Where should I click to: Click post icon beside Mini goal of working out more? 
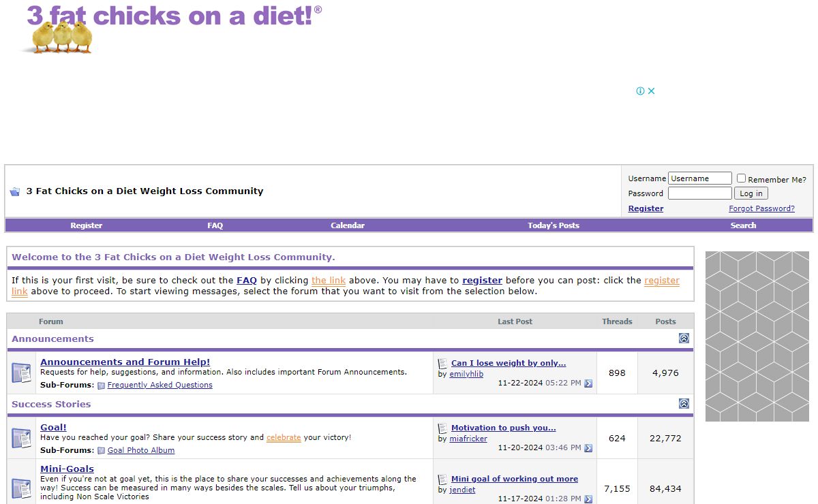click(443, 479)
